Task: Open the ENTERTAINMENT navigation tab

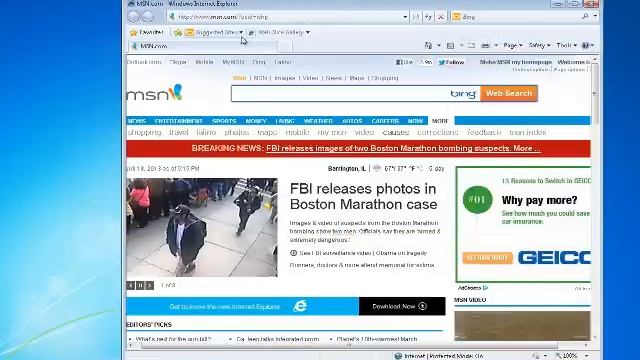Action: point(179,121)
